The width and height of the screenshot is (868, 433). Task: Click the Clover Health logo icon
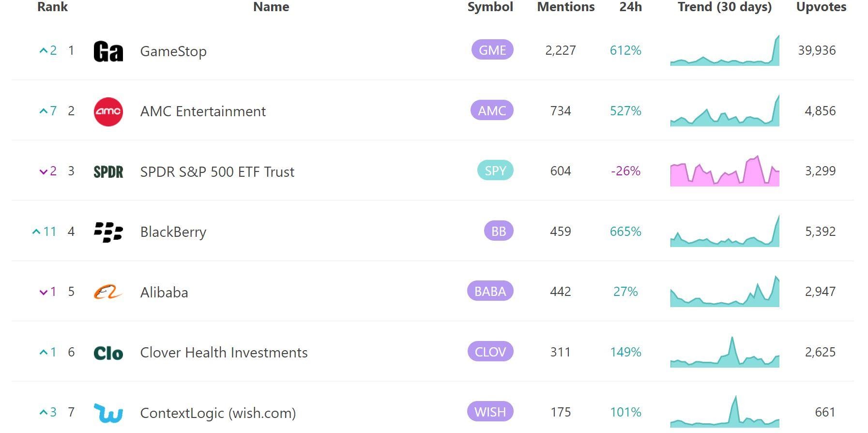pos(108,353)
